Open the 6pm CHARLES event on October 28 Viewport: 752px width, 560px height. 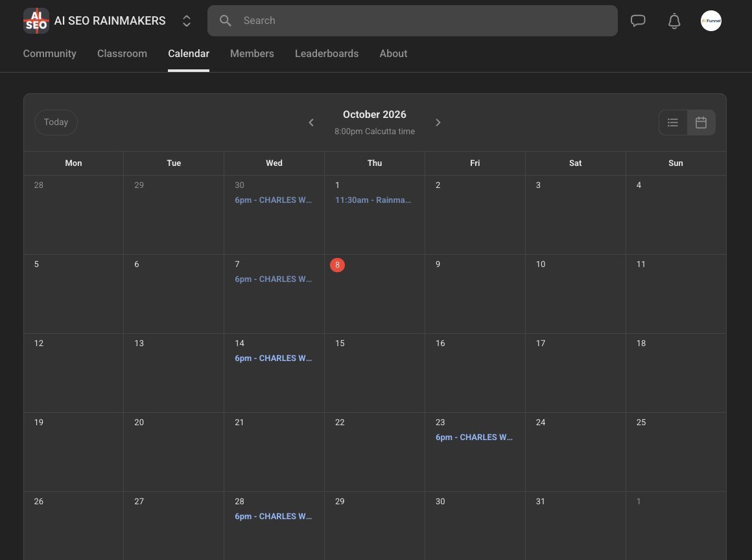pos(274,517)
